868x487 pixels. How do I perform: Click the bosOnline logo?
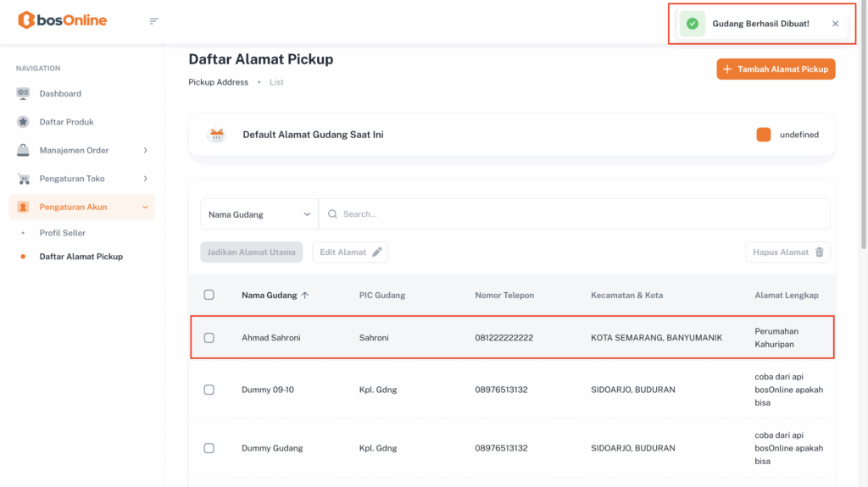tap(63, 20)
